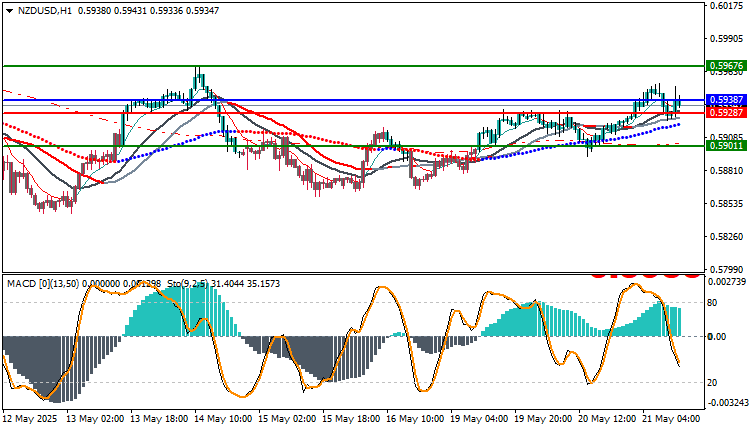750x430 pixels.
Task: Click the 21 May 04:00 time label
Action: [x=671, y=419]
